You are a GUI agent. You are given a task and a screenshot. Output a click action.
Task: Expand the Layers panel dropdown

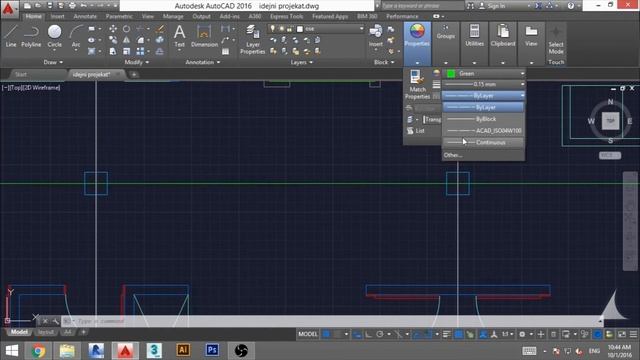click(x=302, y=62)
